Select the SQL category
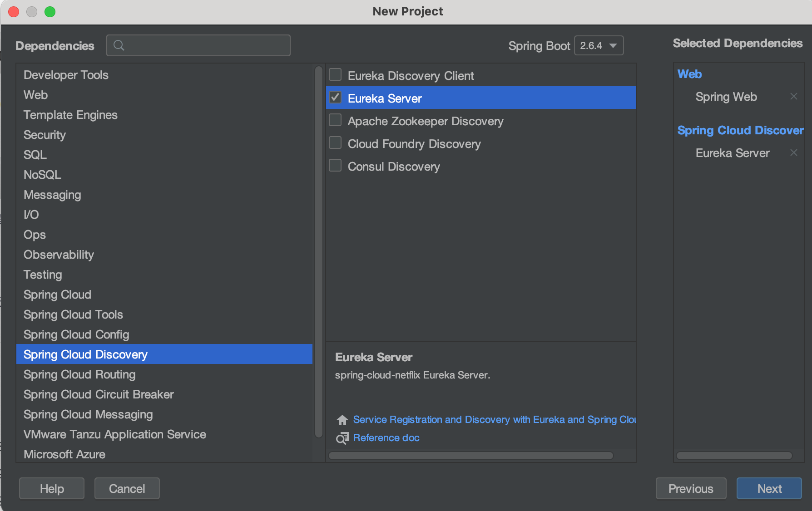The width and height of the screenshot is (812, 511). tap(164, 155)
